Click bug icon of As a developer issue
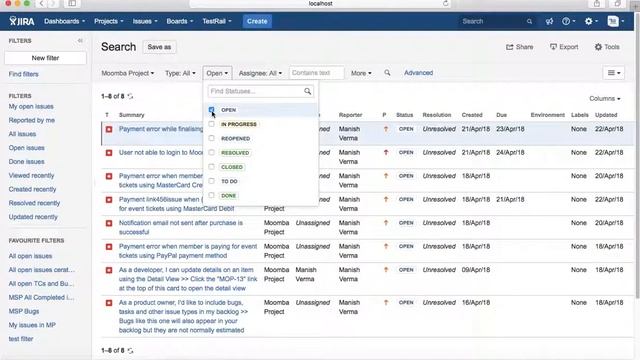This screenshot has height=360, width=640. (109, 270)
